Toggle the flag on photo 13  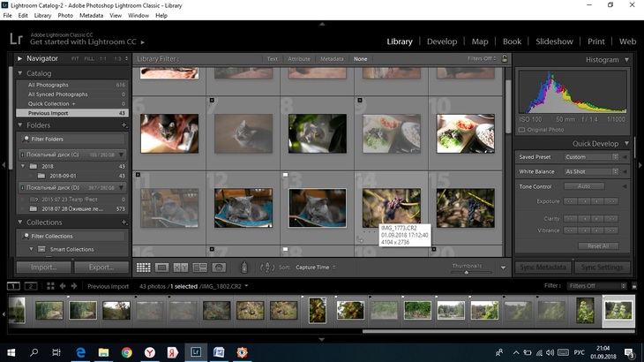[286, 175]
